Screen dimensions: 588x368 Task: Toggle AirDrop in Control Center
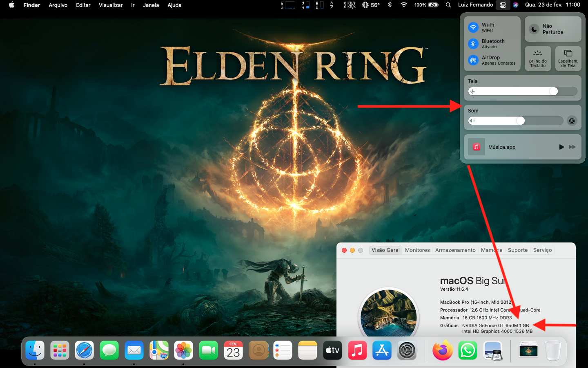(x=473, y=60)
